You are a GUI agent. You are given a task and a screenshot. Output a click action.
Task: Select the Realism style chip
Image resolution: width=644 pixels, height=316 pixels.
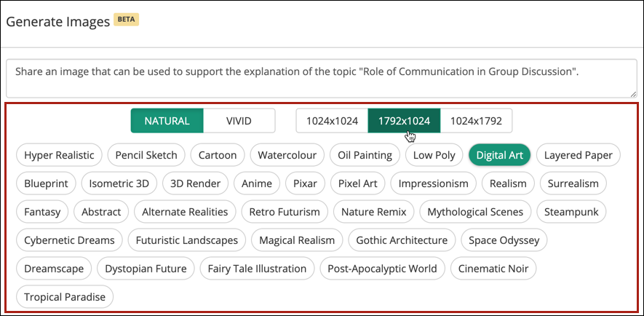508,183
